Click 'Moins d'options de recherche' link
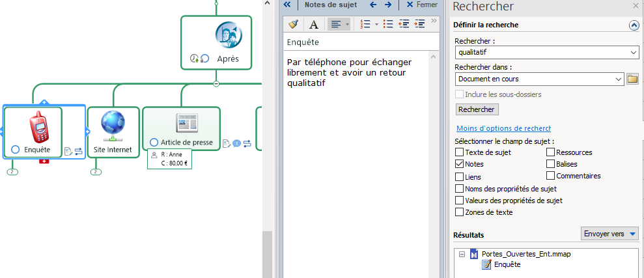The image size is (644, 278). pos(503,128)
